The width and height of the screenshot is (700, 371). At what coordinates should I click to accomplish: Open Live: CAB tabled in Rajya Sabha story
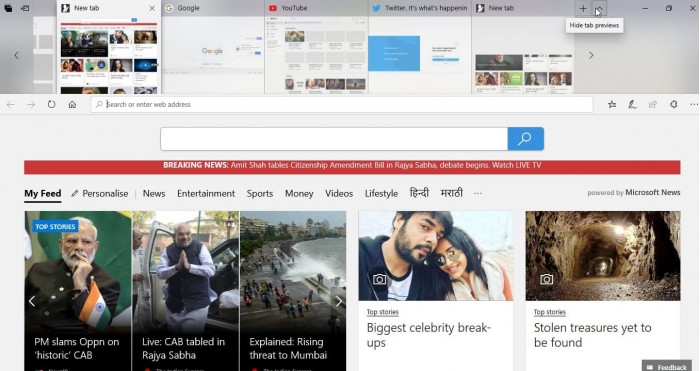tap(183, 349)
